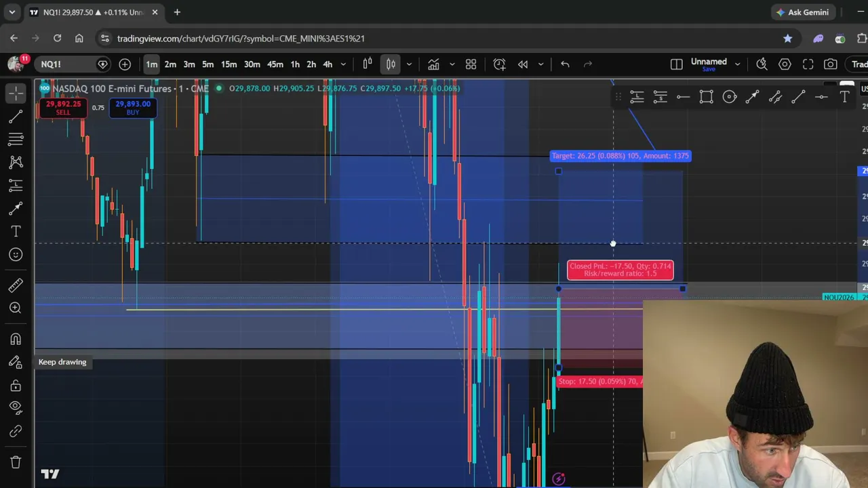Expand the chart type dropdown
This screenshot has height=488, width=868.
click(x=408, y=64)
